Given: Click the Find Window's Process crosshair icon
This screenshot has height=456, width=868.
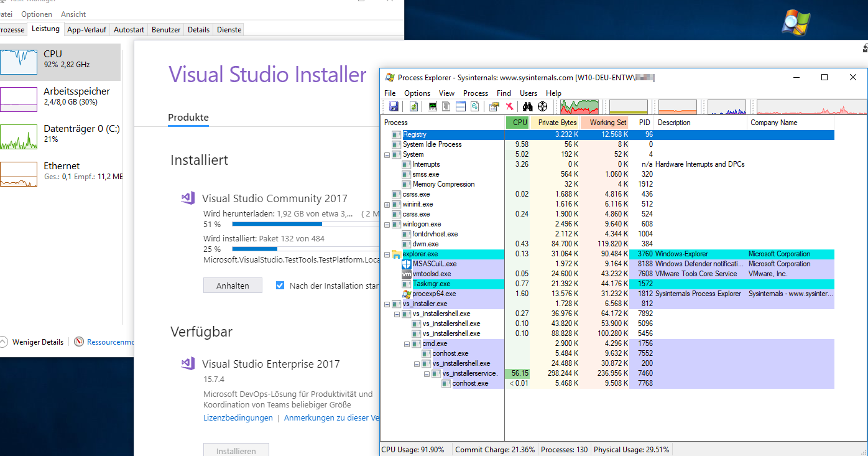Looking at the screenshot, I should [542, 106].
